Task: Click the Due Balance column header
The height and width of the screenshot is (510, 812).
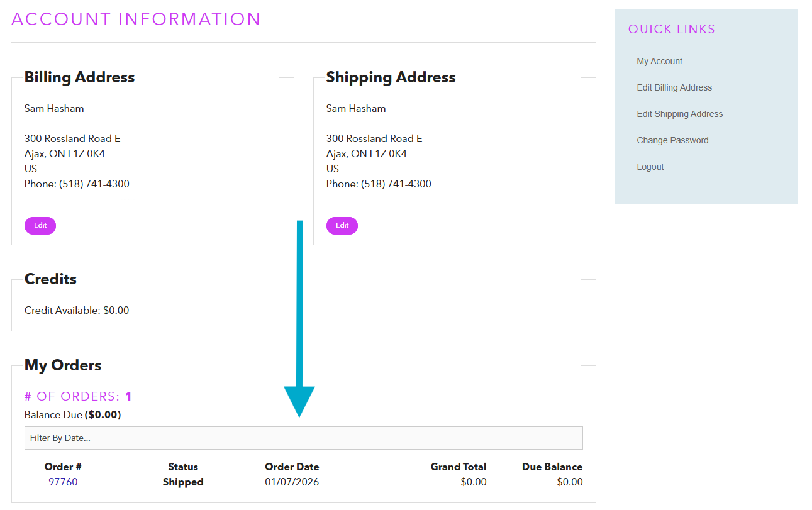Action: click(x=552, y=467)
